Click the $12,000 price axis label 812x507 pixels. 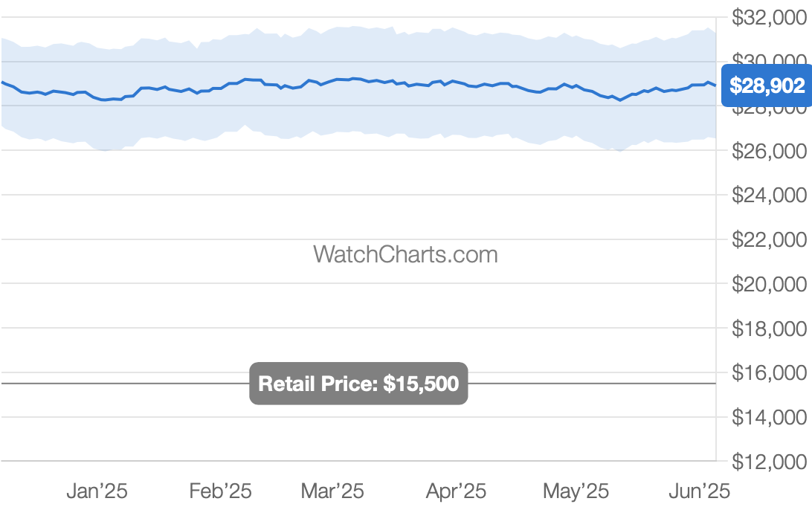click(769, 462)
